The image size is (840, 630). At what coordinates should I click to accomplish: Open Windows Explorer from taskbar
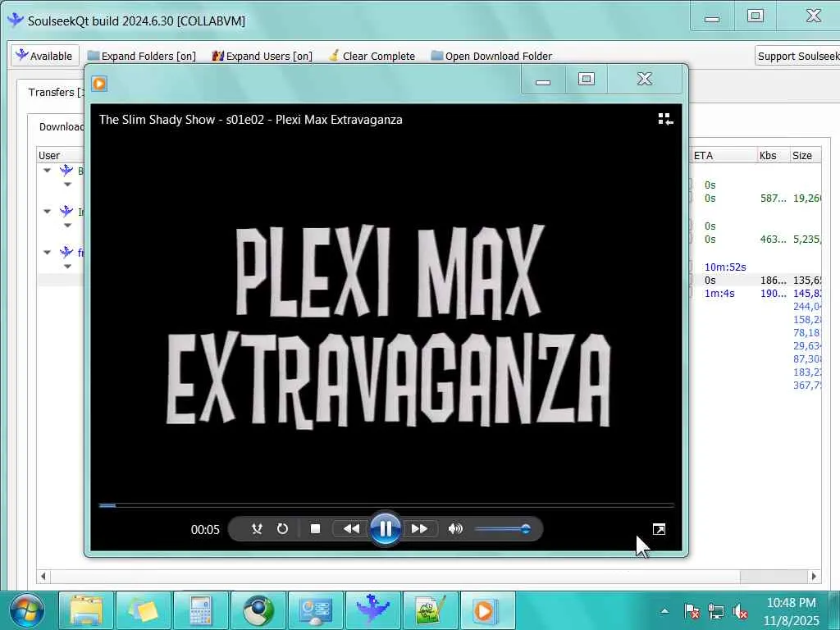click(85, 610)
